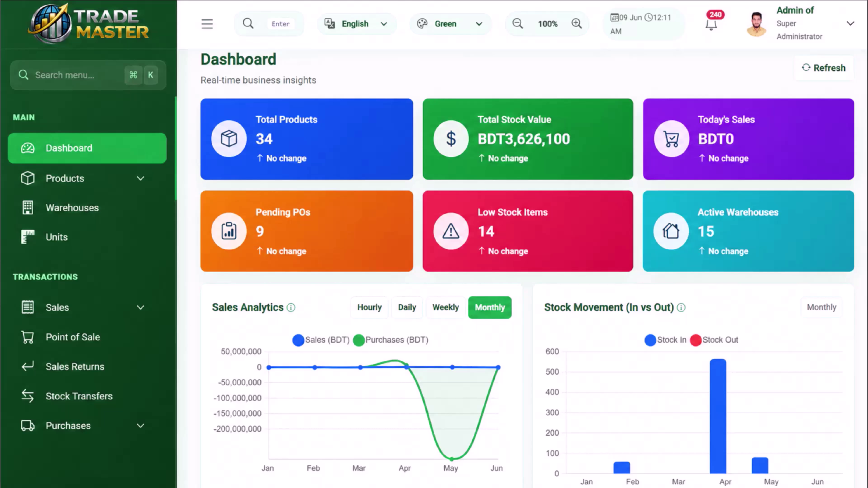The width and height of the screenshot is (868, 488).
Task: Expand the admin profile dropdown chevron
Action: click(x=850, y=23)
